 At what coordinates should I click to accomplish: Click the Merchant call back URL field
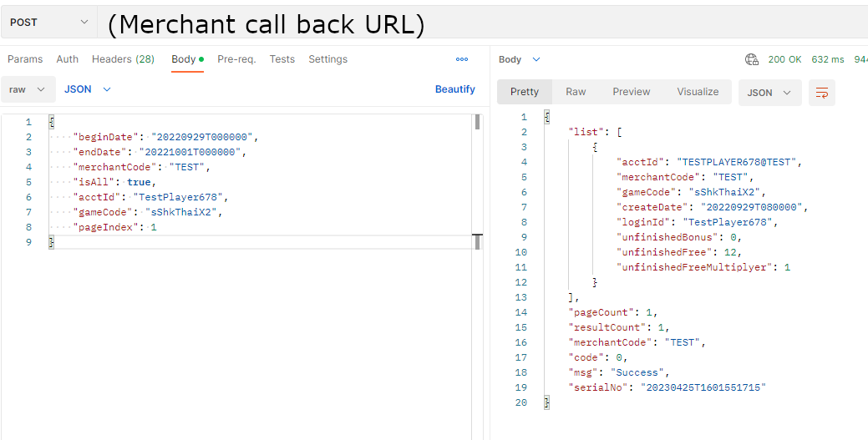pyautogui.click(x=483, y=23)
